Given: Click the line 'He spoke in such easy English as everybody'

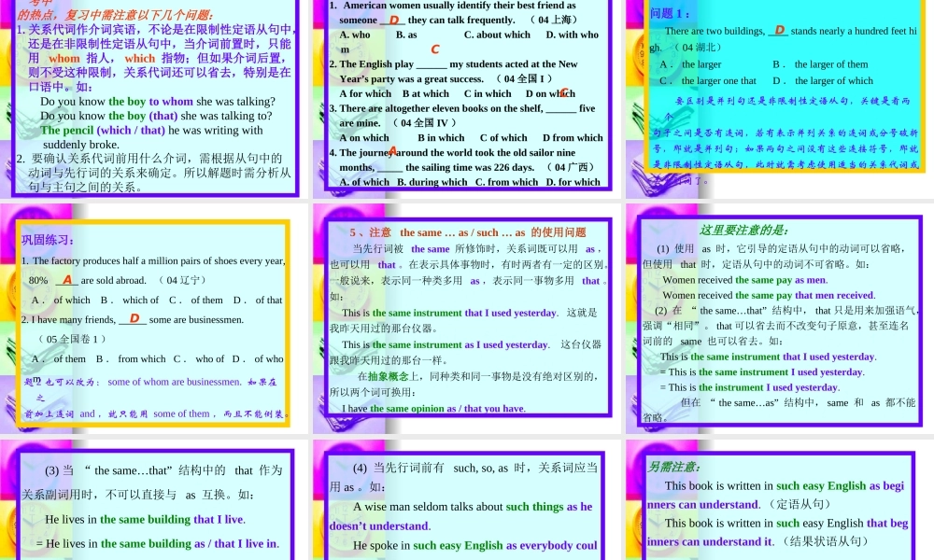Looking at the screenshot, I should 475,546.
